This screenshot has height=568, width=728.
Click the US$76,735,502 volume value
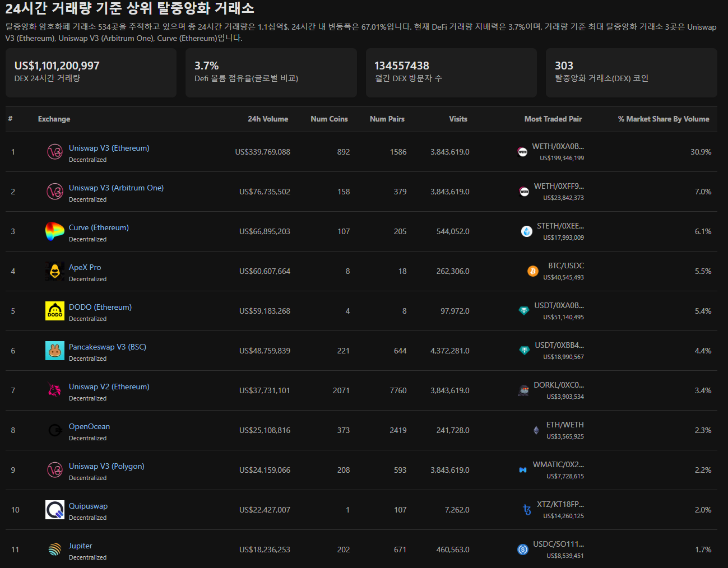(x=265, y=192)
